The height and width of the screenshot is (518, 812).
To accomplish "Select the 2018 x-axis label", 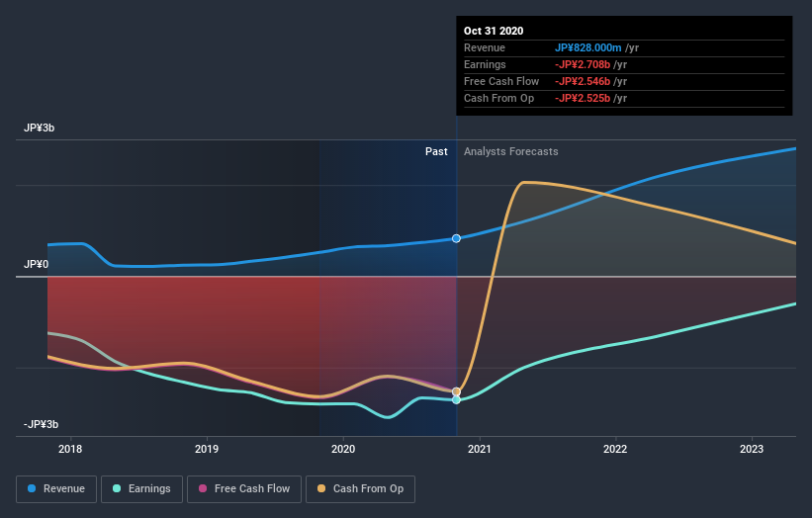I will tap(70, 449).
